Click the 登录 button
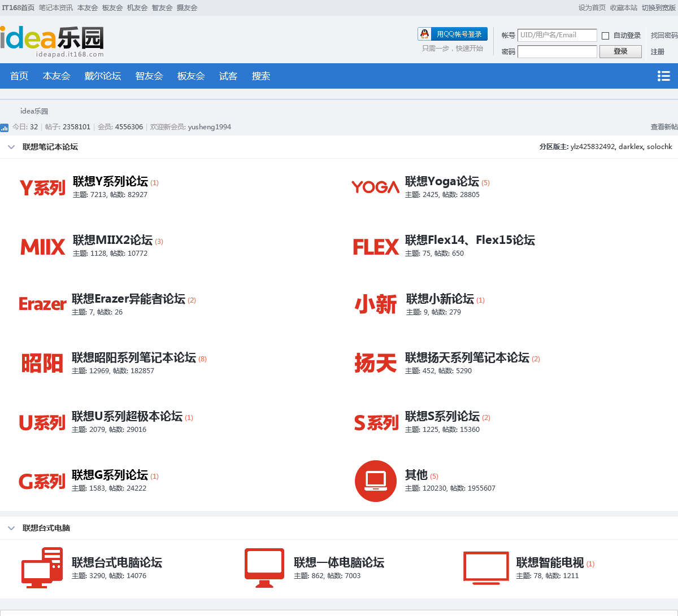Viewport: 678px width, 616px height. pos(620,51)
